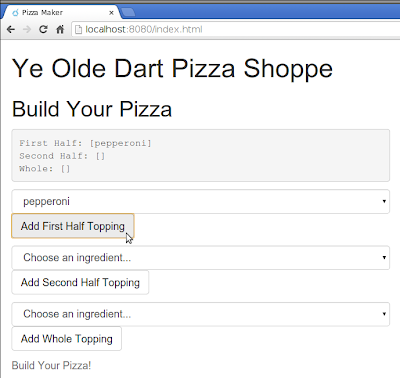Click the Pizza Maker tab favicon
The image size is (400, 378).
pos(15,13)
